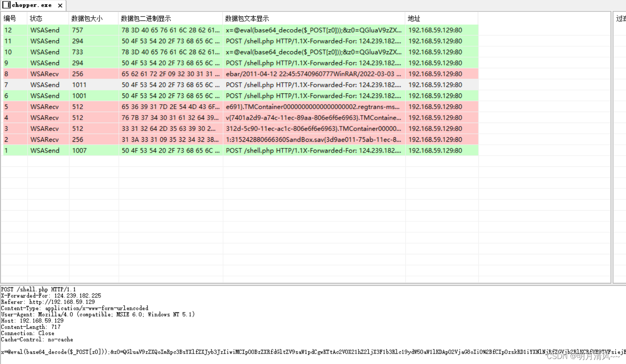626x364 pixels.
Task: Click the base64_decode payload line at bottom
Action: (x=313, y=352)
